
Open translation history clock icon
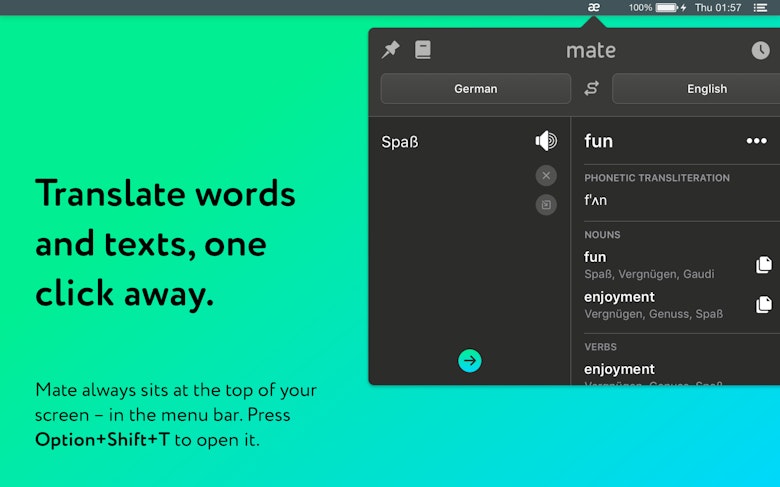(x=760, y=50)
